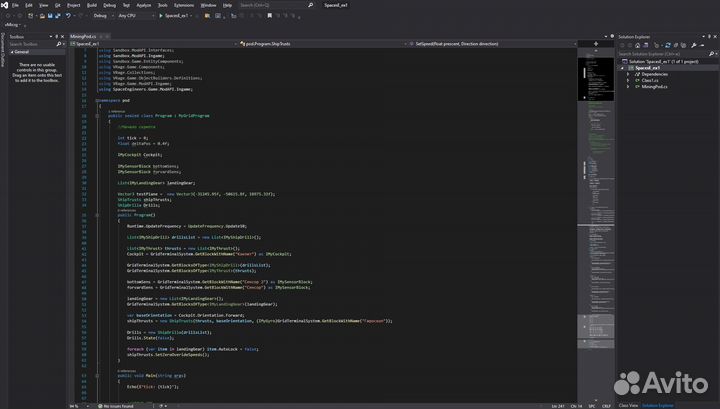Click the Visual Studio logo icon
Screen dimensions: 720x409
pos(5,5)
